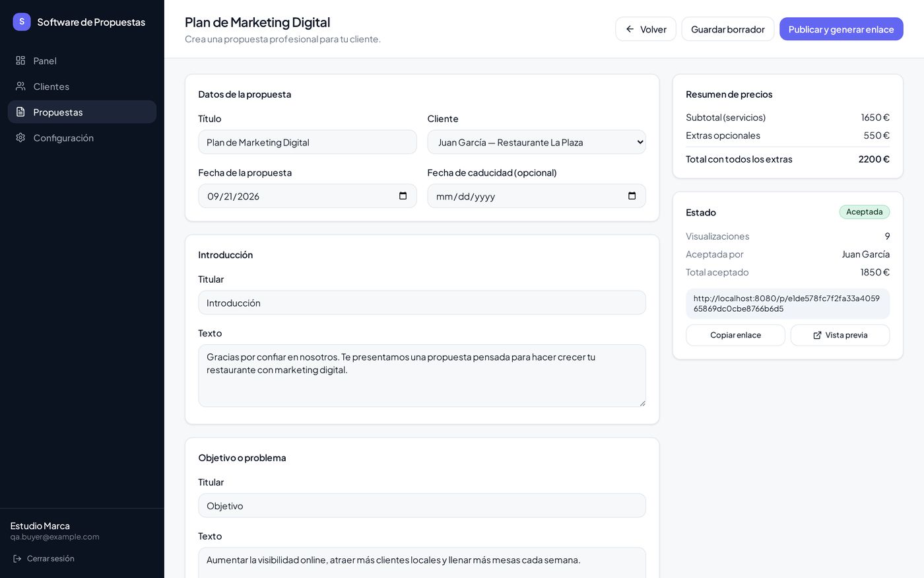The height and width of the screenshot is (578, 924).
Task: Click the purple S app logo
Action: click(x=22, y=22)
